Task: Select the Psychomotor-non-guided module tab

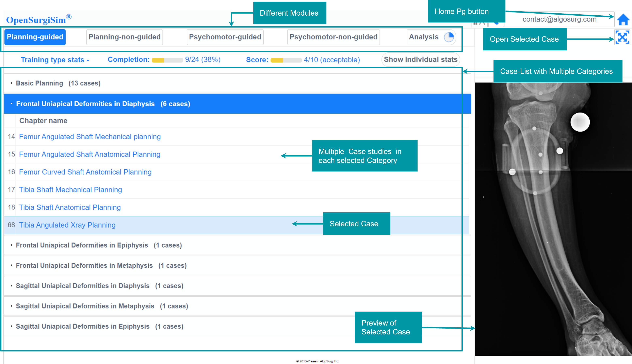Action: click(x=333, y=37)
